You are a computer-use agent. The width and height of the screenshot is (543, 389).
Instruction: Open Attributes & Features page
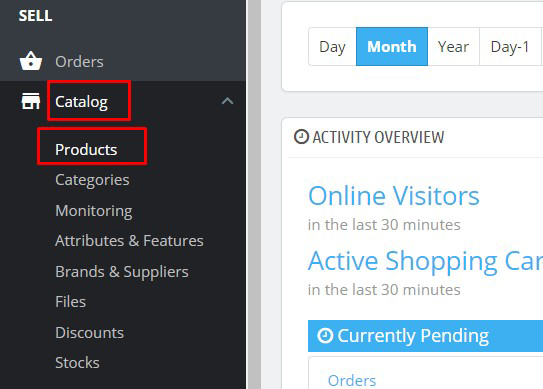(129, 241)
